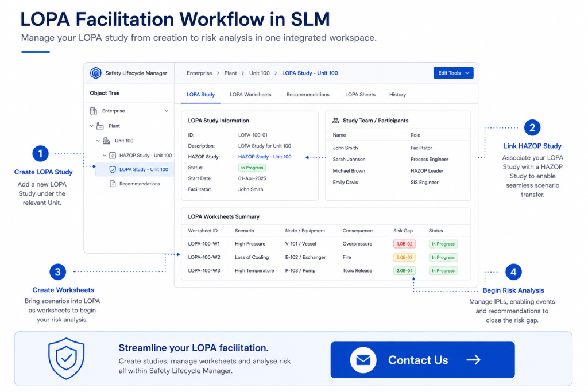
Task: Collapse the Enterprise chevron in Object Tree
Action: pos(167,111)
